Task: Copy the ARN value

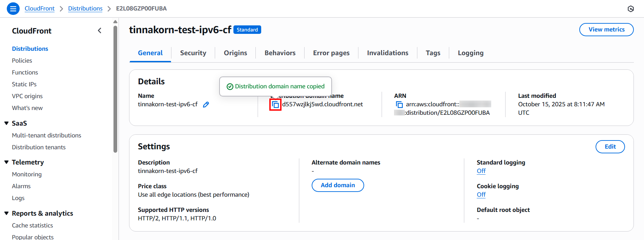Action: (x=399, y=105)
